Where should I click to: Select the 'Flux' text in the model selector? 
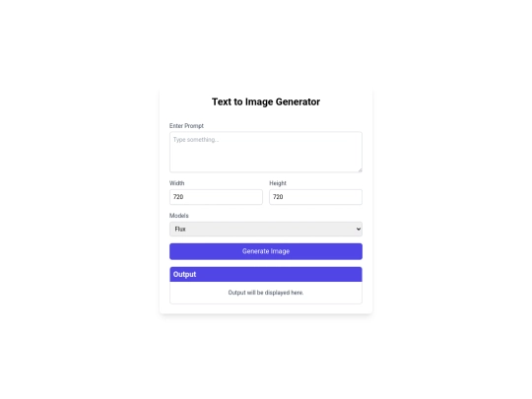click(180, 229)
